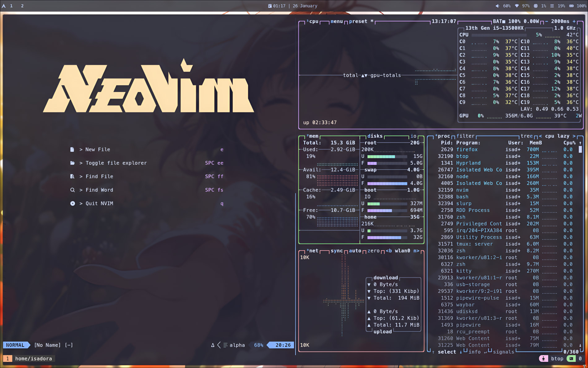Click the select option in proc footer
Image resolution: width=588 pixels, height=368 pixels.
pos(447,352)
